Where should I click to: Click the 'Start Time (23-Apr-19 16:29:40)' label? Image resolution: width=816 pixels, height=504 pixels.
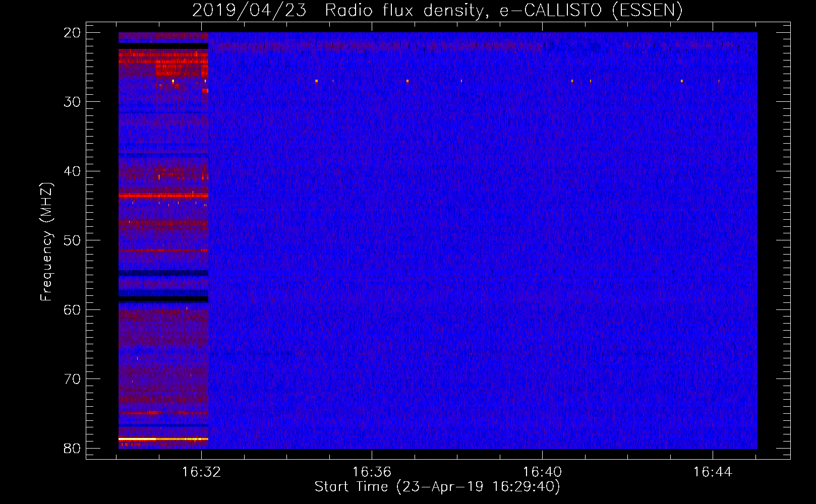click(437, 487)
